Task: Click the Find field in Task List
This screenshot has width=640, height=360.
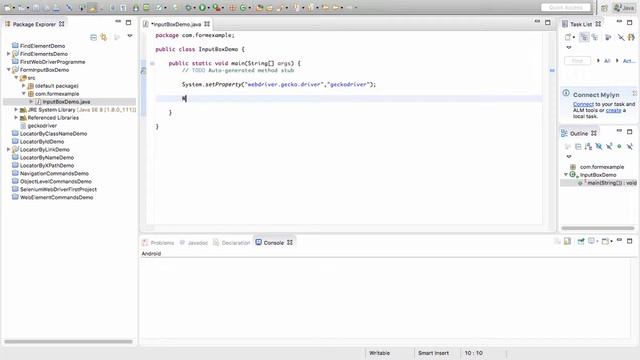Action: click(x=577, y=60)
